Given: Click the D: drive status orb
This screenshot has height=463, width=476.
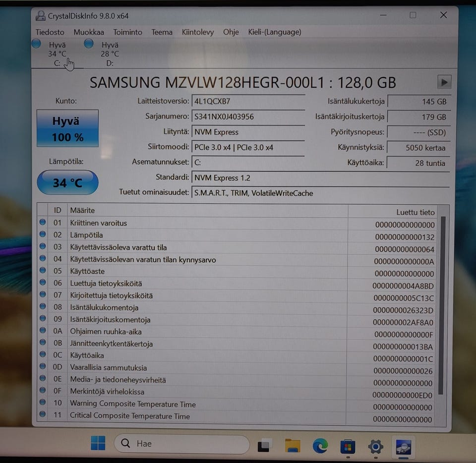Looking at the screenshot, I should (89, 44).
